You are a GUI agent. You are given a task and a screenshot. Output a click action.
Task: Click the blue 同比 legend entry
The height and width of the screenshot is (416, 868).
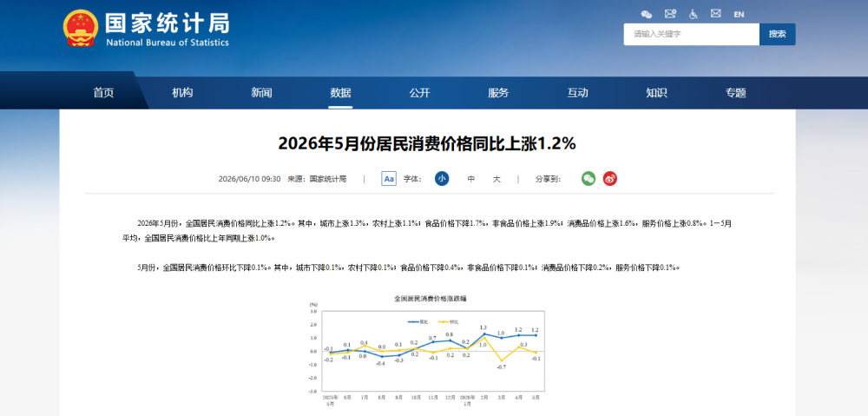tap(418, 321)
